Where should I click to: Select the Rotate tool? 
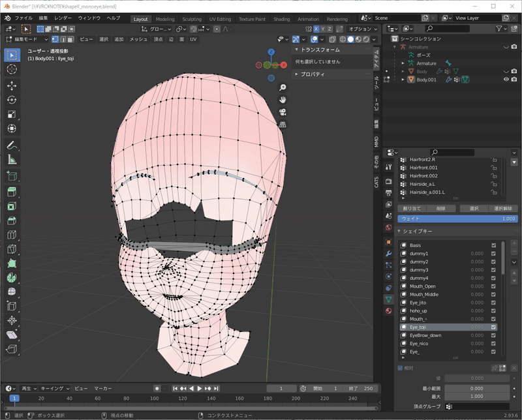(12, 100)
